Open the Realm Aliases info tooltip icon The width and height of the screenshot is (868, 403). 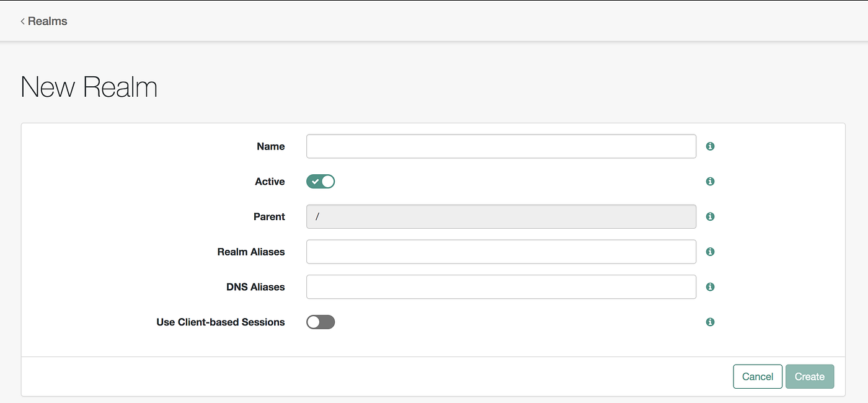pos(711,252)
